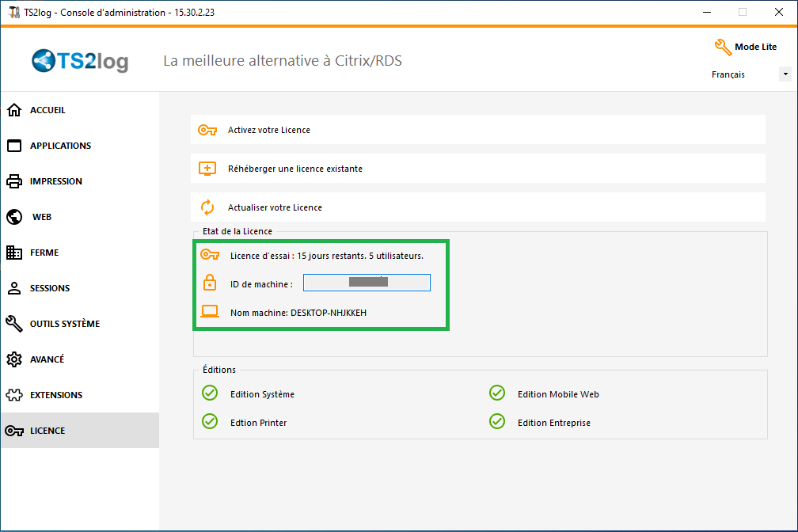Click the Citrix/RDS alternative tagline

[x=283, y=61]
